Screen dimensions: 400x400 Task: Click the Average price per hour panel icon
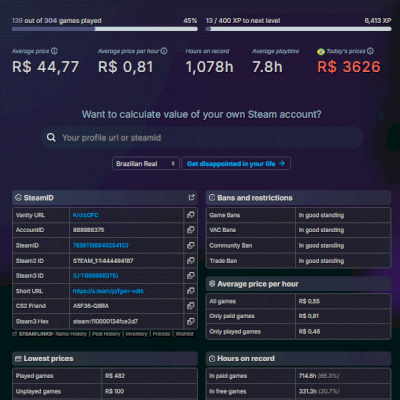[212, 284]
